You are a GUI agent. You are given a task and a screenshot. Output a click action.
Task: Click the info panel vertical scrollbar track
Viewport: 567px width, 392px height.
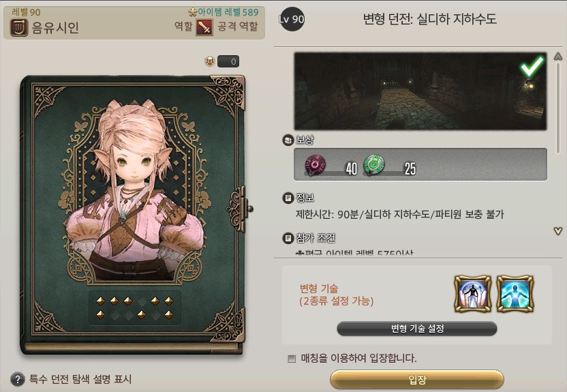tap(558, 144)
